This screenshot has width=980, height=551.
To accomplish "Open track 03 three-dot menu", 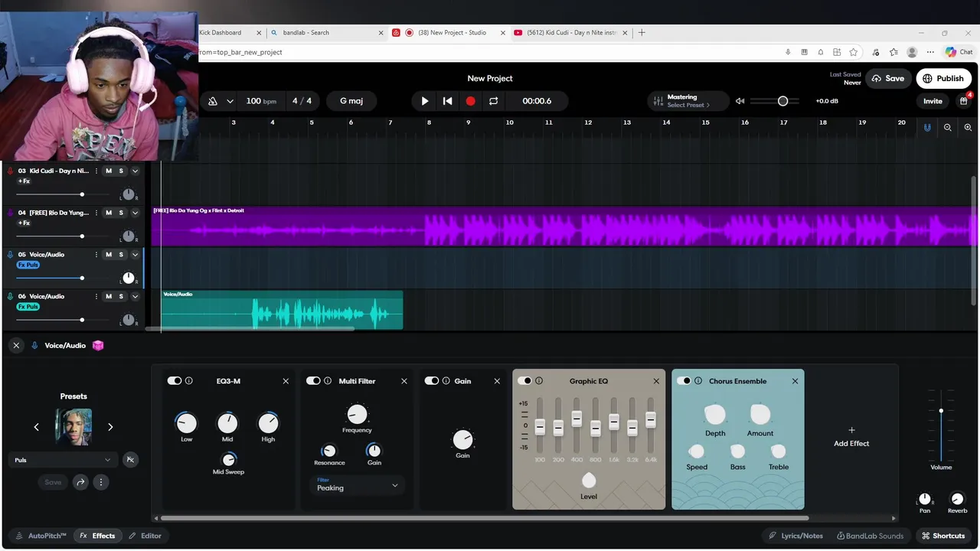I will (x=96, y=171).
